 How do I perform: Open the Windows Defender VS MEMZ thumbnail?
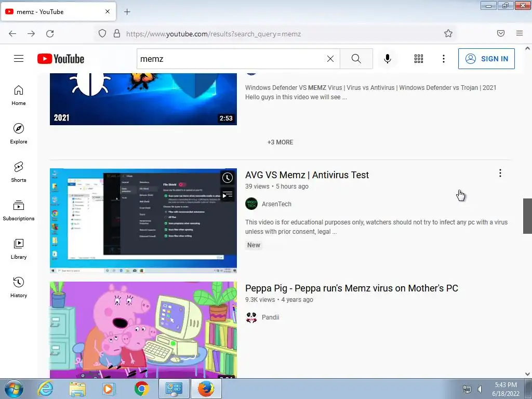[x=143, y=99]
